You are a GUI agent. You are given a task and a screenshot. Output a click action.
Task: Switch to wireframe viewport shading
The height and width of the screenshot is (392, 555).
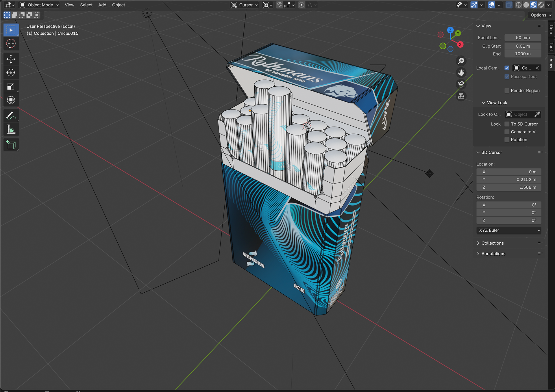point(519,5)
